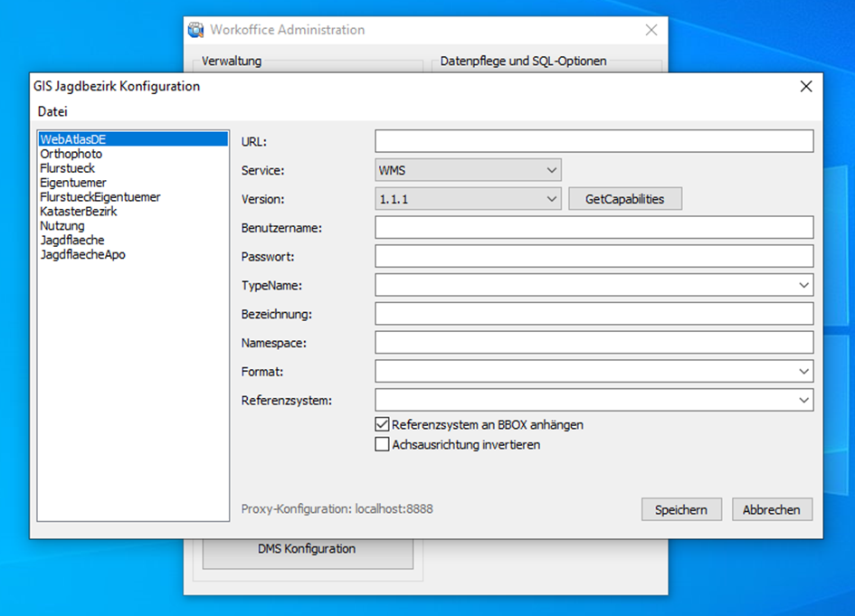
Task: Focus the Benutzername text field
Action: (x=594, y=227)
